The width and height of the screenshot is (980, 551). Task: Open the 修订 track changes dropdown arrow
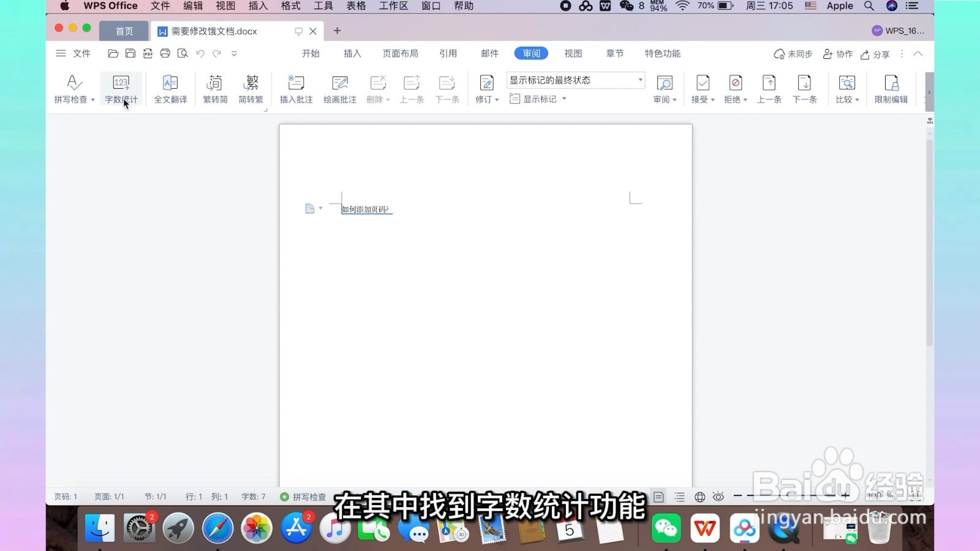pyautogui.click(x=496, y=99)
